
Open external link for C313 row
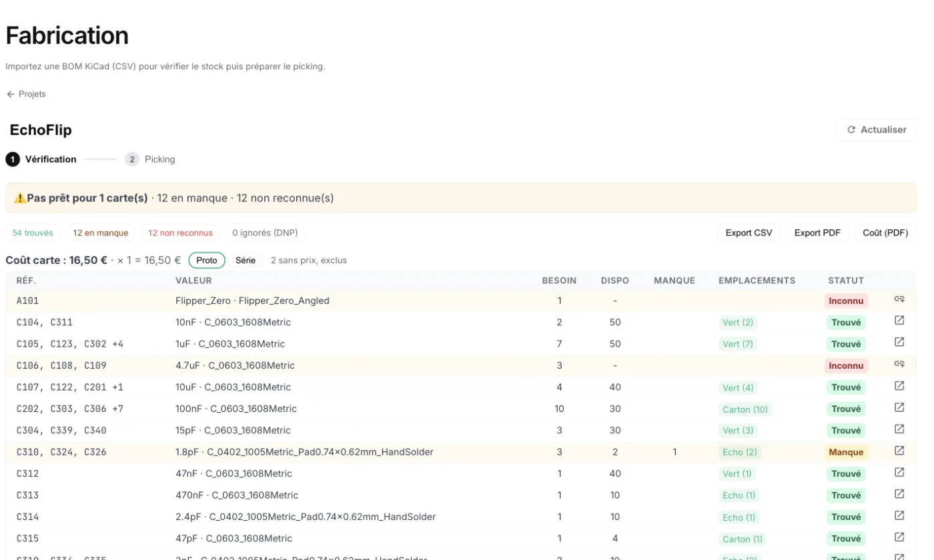click(x=899, y=493)
